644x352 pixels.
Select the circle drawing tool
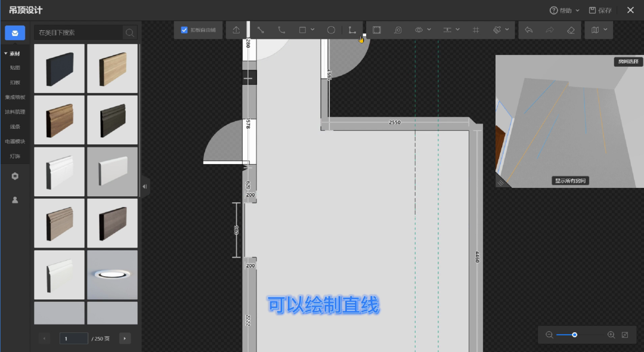tap(331, 30)
